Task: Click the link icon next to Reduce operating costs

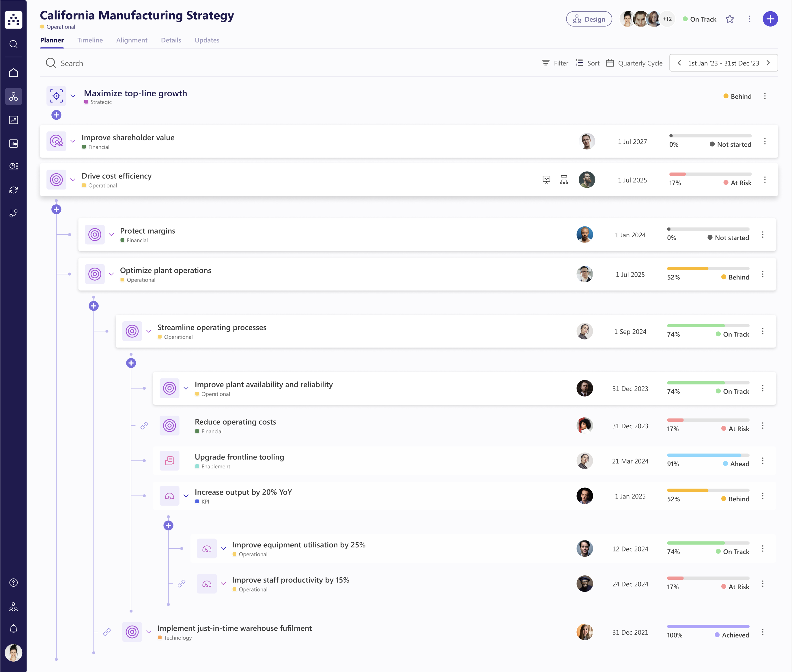Action: [x=144, y=425]
